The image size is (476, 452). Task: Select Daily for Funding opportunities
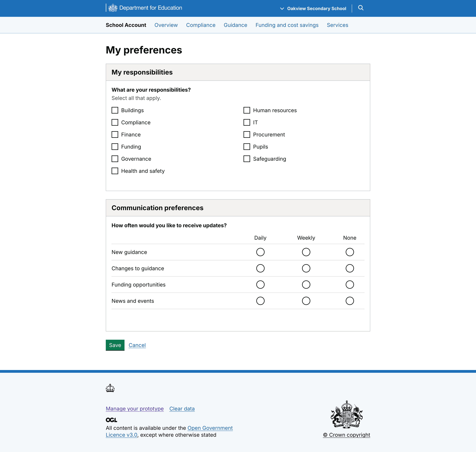tap(260, 285)
